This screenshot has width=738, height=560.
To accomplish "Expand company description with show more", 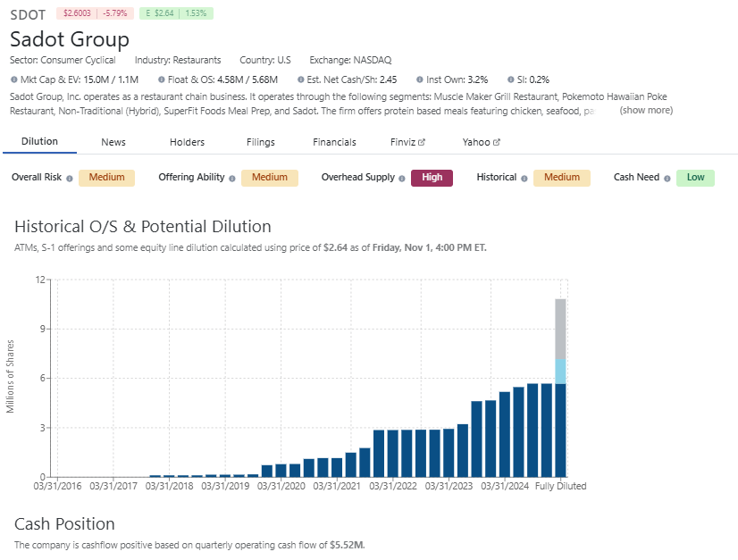I will (x=646, y=110).
